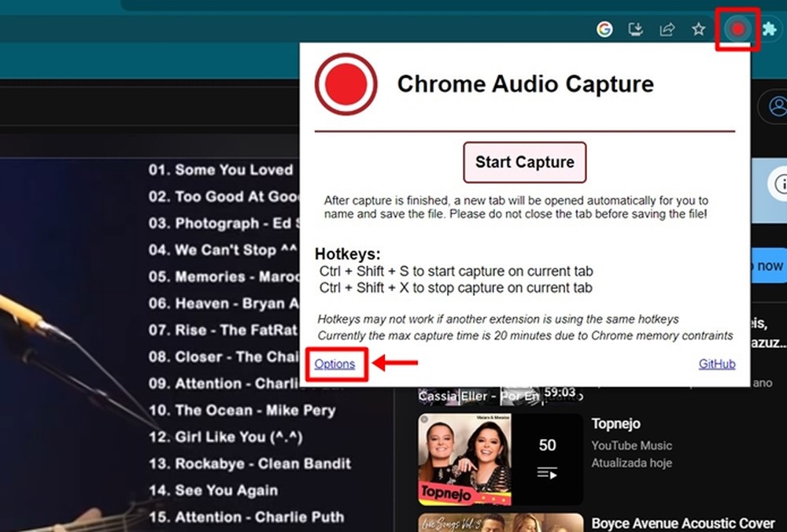Toggle the bookmark star in the address bar

click(697, 29)
